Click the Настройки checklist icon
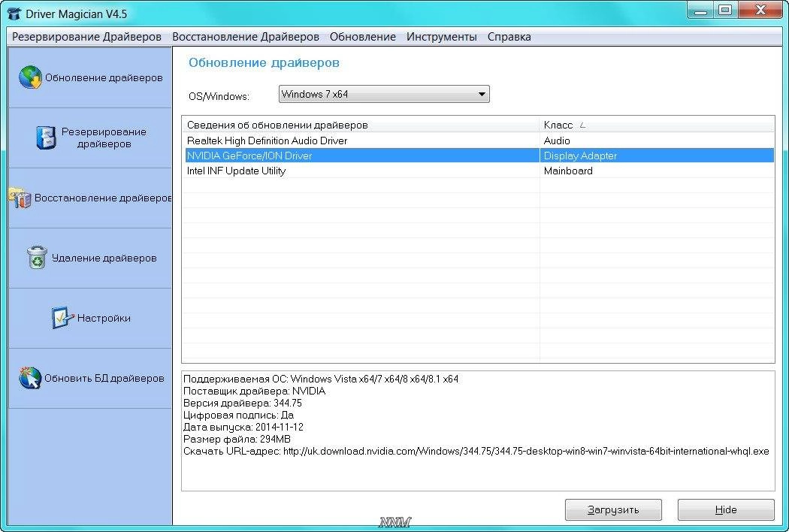This screenshot has width=789, height=532. click(62, 318)
